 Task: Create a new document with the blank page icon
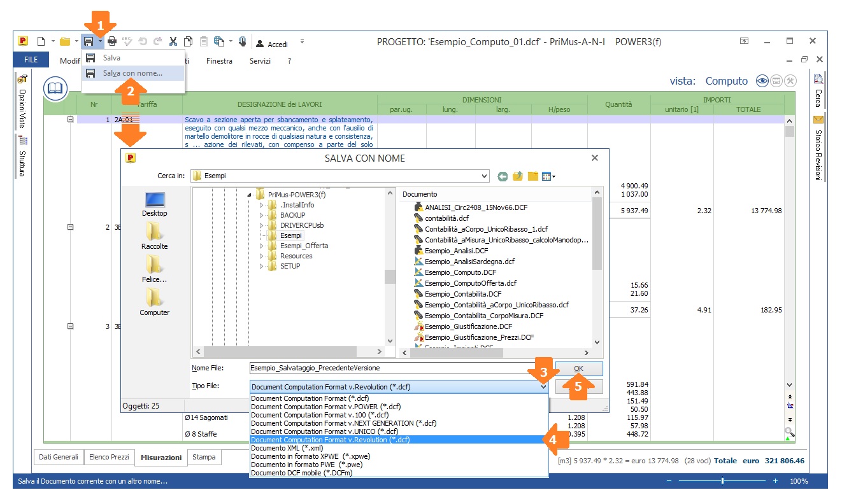coord(41,42)
